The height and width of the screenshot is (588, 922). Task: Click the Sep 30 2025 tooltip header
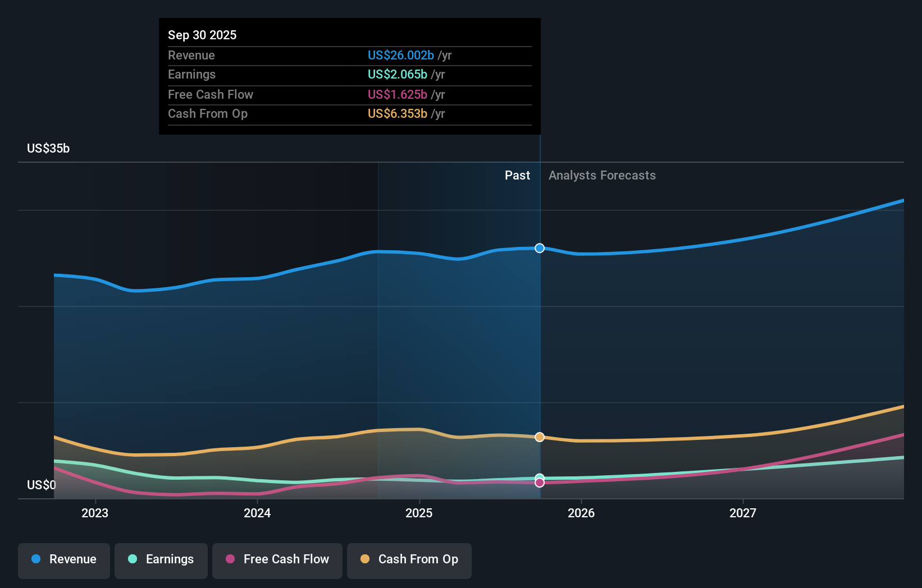202,35
